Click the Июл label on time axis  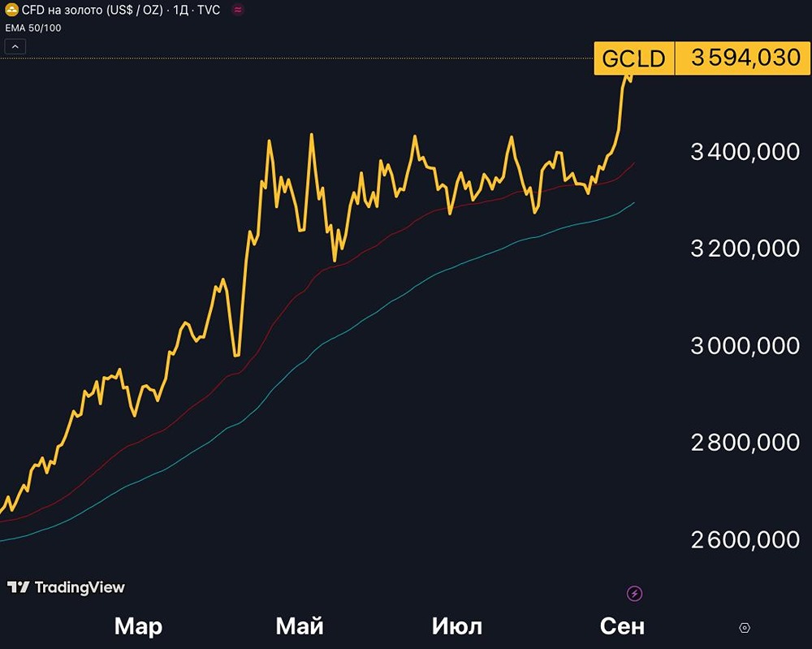coord(457,626)
